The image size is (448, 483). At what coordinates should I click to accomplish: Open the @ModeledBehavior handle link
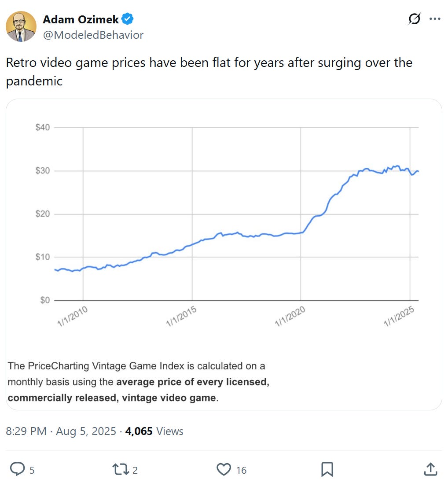(x=93, y=35)
